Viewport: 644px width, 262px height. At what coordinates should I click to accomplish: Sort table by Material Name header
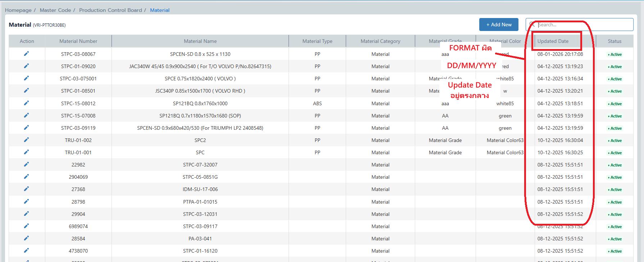pyautogui.click(x=200, y=41)
